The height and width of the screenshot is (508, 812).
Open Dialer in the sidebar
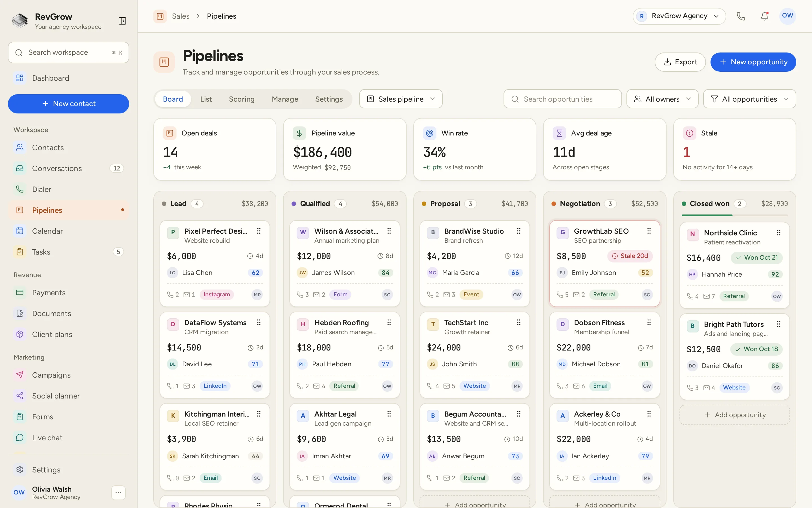(69, 189)
